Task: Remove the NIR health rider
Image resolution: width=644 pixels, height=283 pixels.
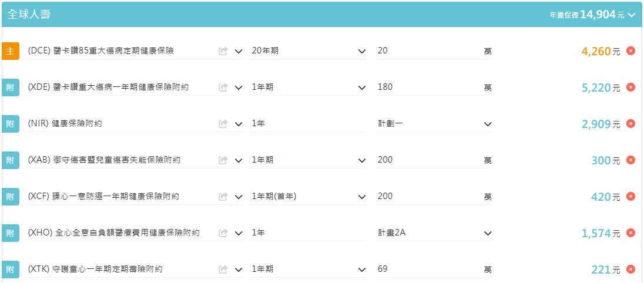Action: pos(630,124)
